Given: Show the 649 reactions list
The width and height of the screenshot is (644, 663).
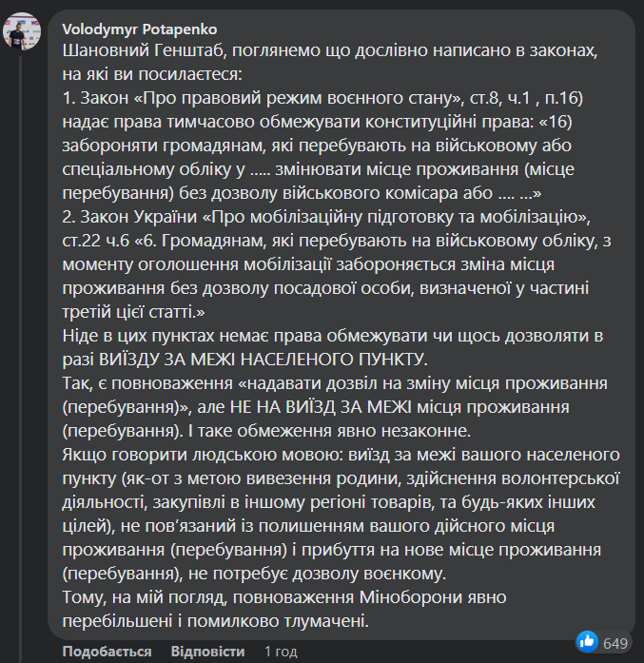Looking at the screenshot, I should (616, 644).
